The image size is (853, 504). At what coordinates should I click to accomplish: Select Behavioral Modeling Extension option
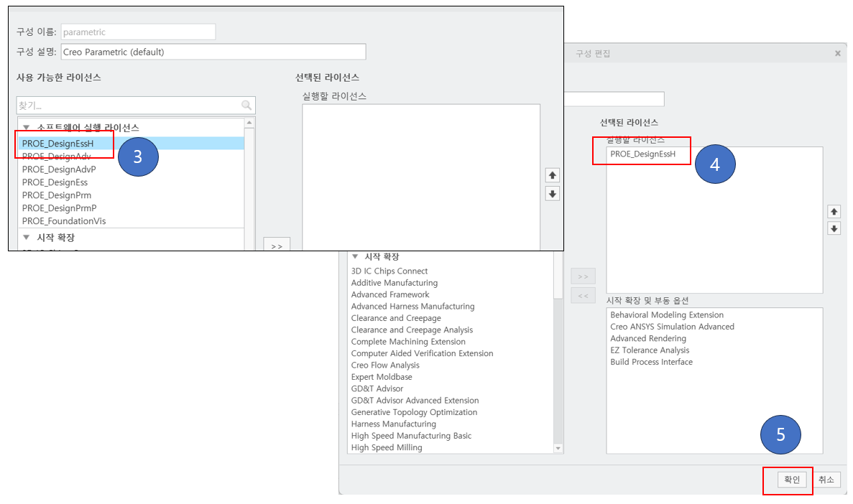(x=666, y=314)
